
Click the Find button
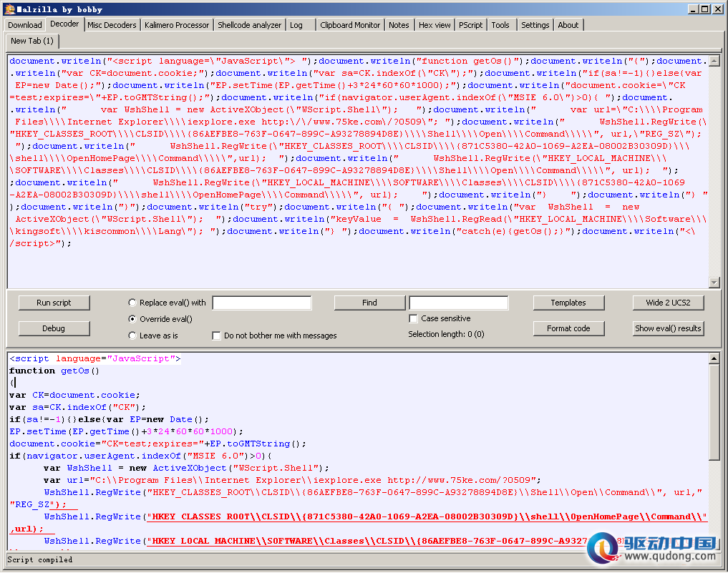[369, 303]
